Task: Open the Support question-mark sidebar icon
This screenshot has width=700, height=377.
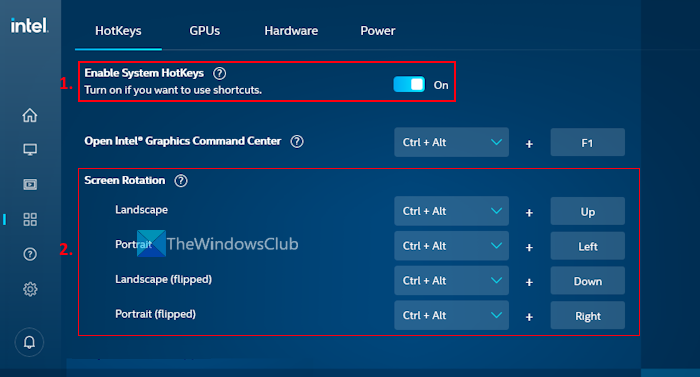Action: pos(30,254)
